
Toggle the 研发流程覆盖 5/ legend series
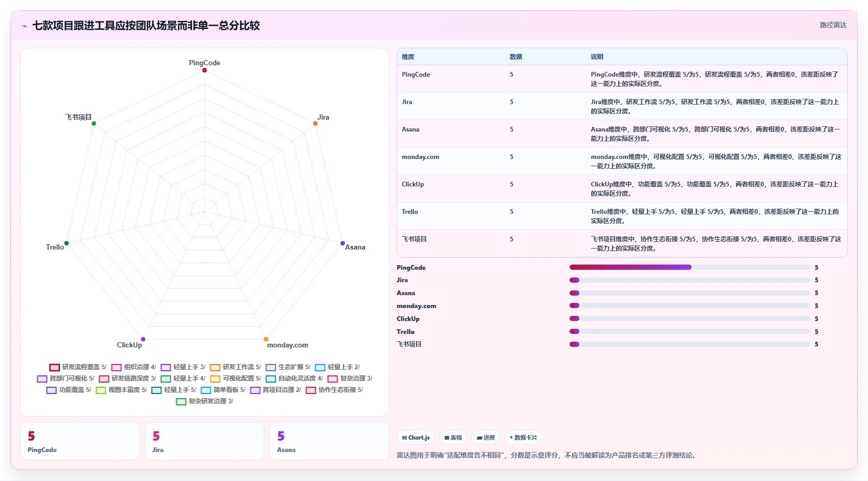point(78,367)
